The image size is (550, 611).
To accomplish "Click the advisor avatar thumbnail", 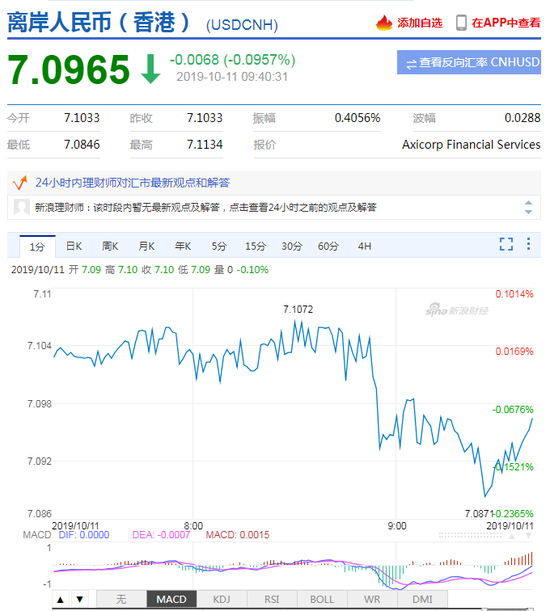I will coord(21,207).
